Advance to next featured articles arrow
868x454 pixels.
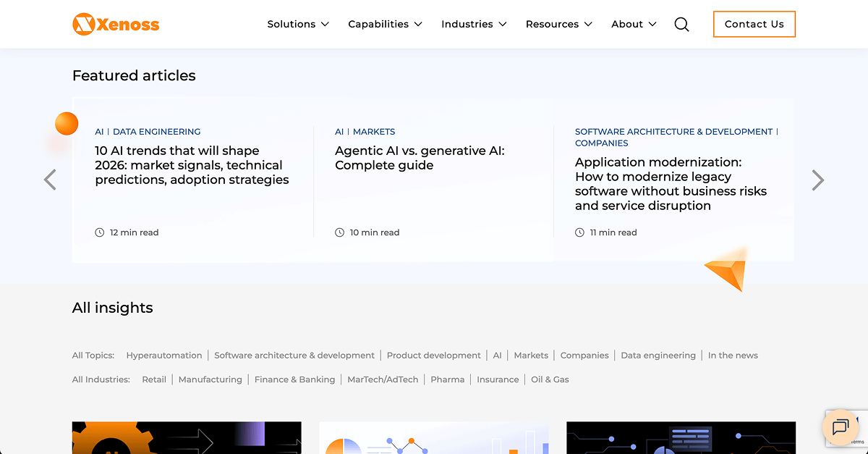(x=817, y=180)
